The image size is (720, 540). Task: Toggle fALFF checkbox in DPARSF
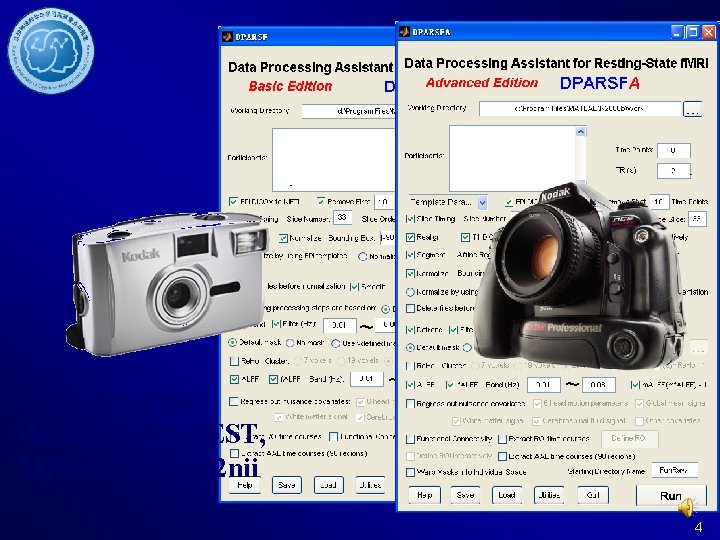coord(273,379)
